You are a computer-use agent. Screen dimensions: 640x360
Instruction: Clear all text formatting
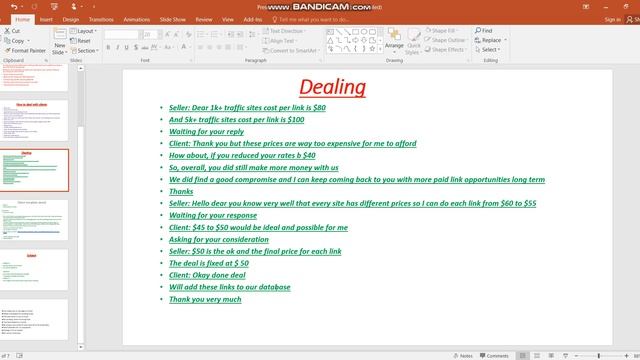[188, 35]
